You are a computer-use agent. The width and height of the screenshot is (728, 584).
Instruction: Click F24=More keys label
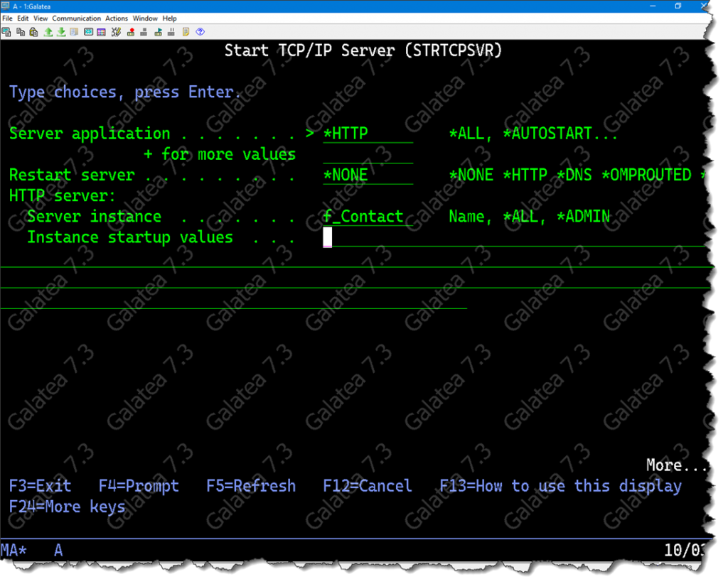tap(67, 507)
